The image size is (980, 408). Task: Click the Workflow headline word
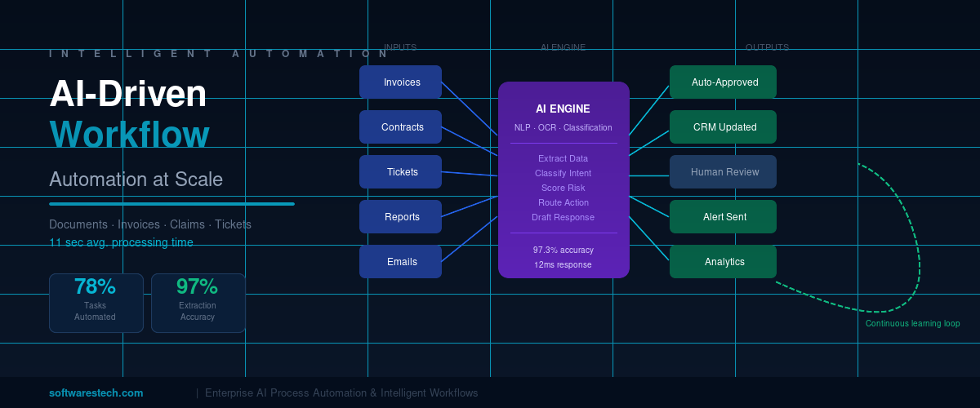point(129,134)
